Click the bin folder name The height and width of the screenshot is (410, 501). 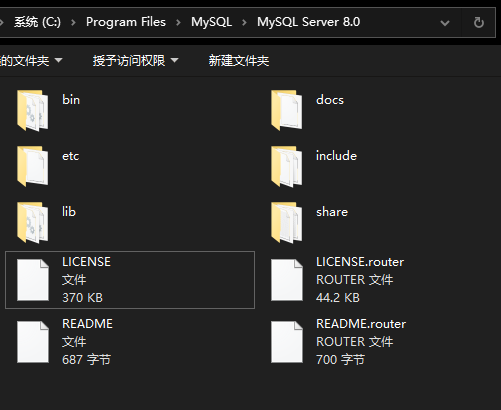71,100
